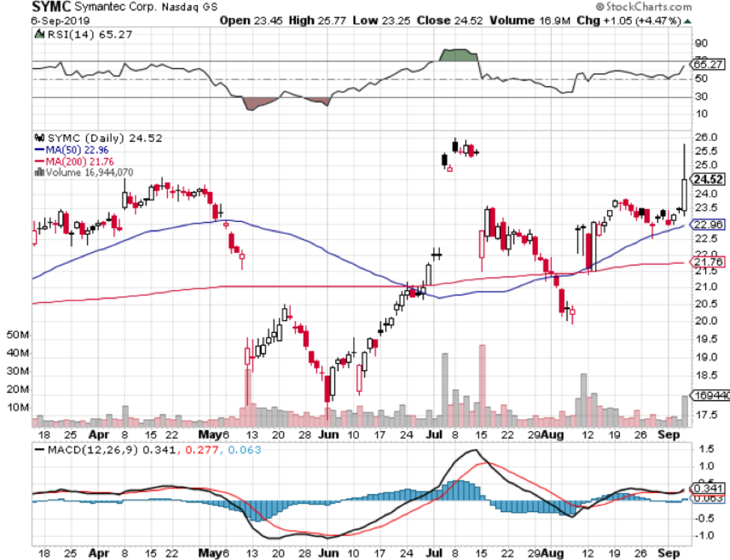Click the green overbought RSI shaded area
730x560 pixels.
coord(457,55)
